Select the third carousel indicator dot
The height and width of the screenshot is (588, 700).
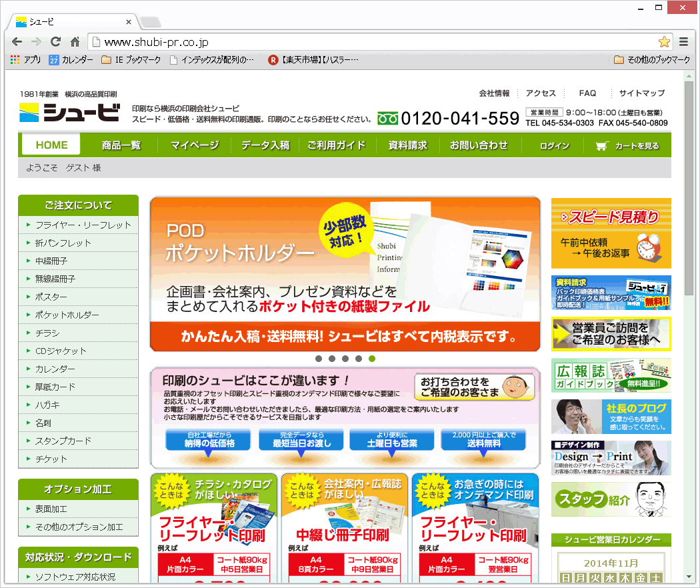coord(345,359)
